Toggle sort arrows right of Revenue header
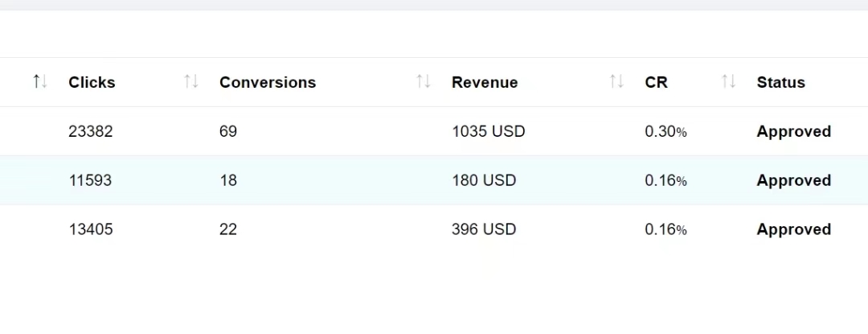This screenshot has height=334, width=868. 616,81
